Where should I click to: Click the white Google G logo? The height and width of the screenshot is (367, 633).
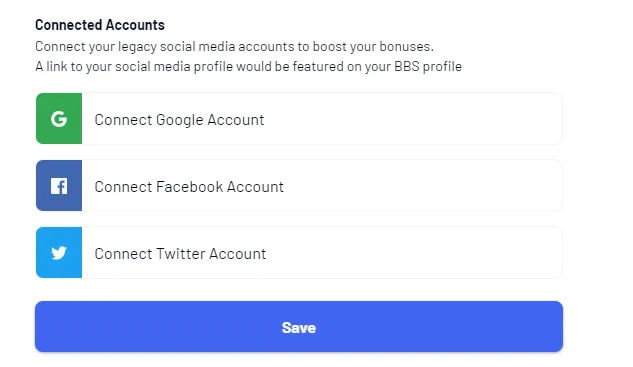(x=59, y=119)
